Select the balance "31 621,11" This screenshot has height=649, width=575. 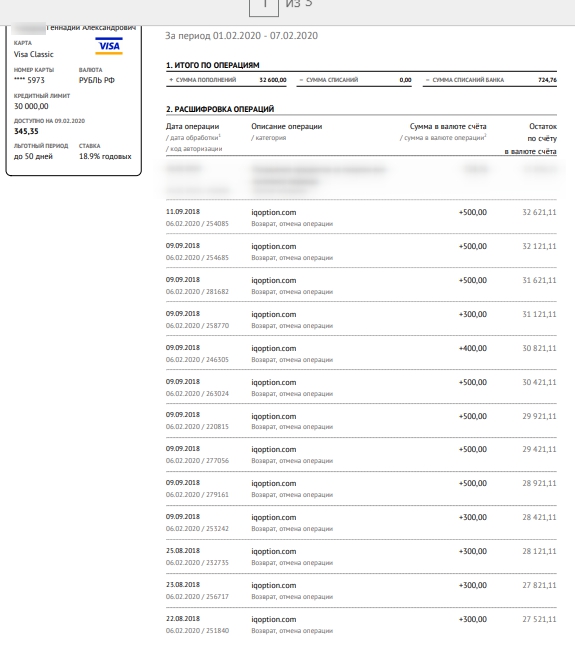pos(539,280)
